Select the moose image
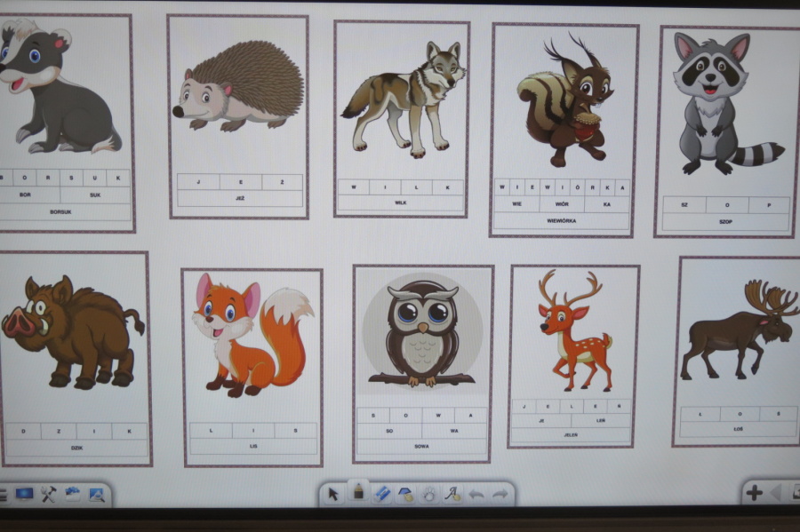 (740, 330)
